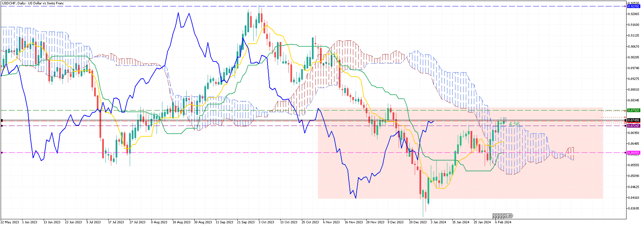This screenshot has height=226, width=644.
Task: Select the blue 0.92392 price label
Action: click(634, 6)
